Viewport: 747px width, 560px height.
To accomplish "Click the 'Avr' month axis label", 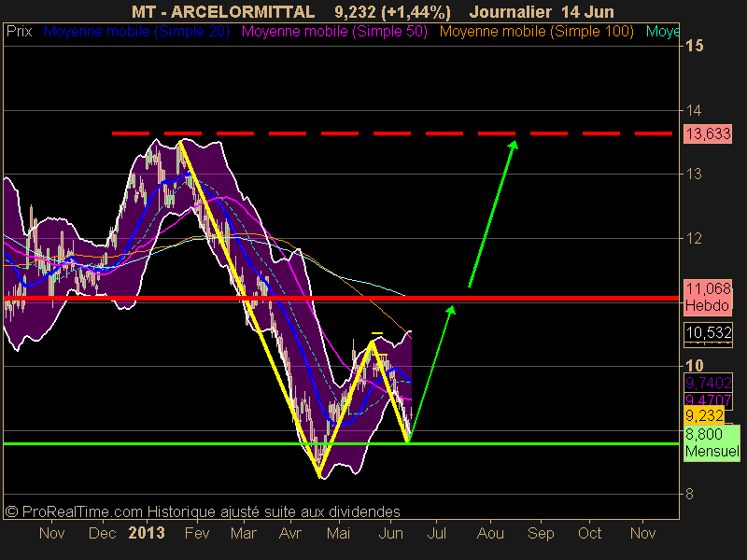I will click(x=290, y=533).
